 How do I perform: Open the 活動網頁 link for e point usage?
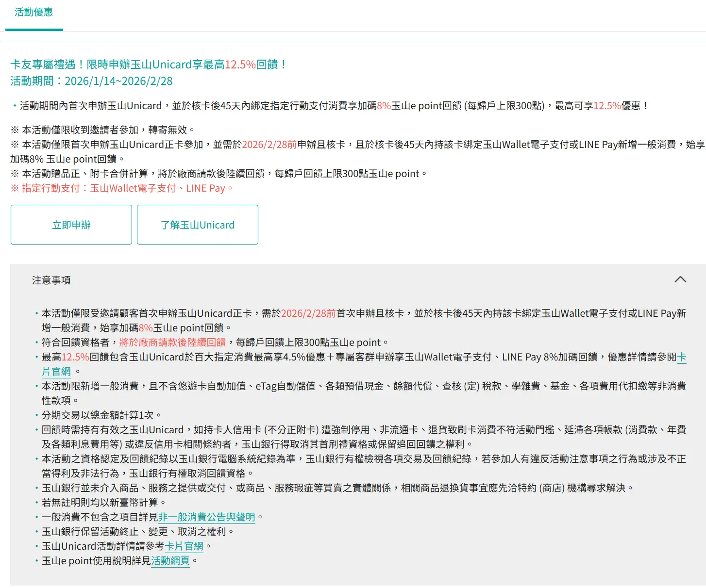point(170,561)
